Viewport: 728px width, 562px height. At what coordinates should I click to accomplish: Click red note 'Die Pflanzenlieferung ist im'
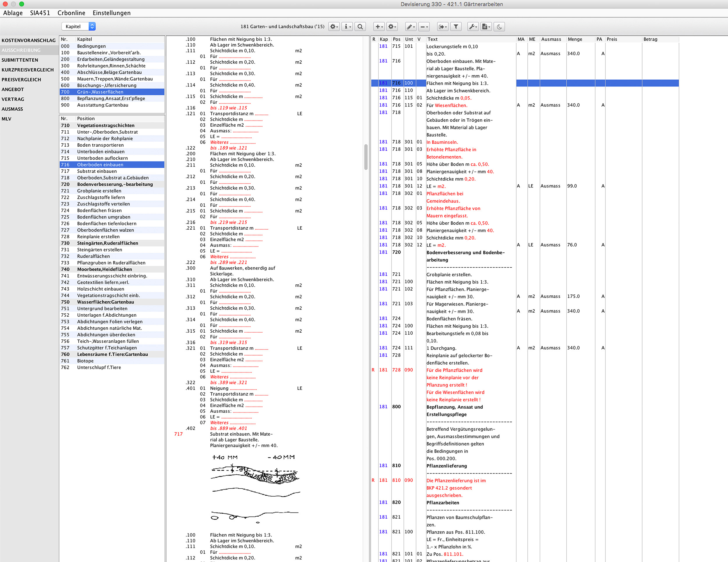point(456,481)
